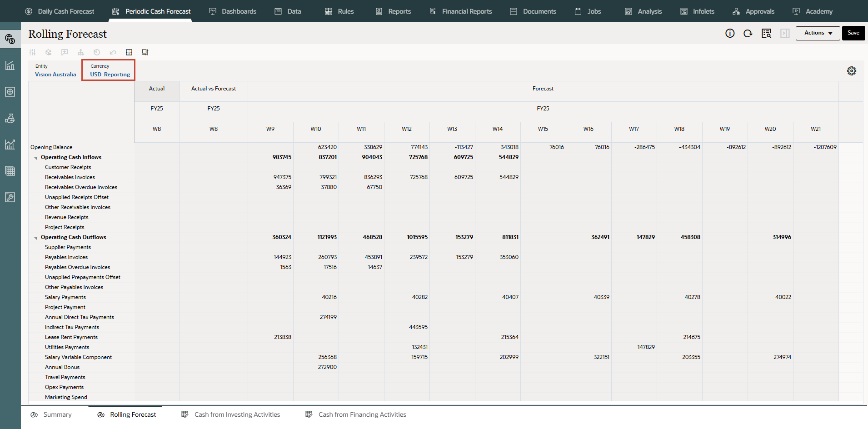The image size is (868, 429).
Task: Open the trend line chart sidebar icon
Action: pyautogui.click(x=10, y=145)
